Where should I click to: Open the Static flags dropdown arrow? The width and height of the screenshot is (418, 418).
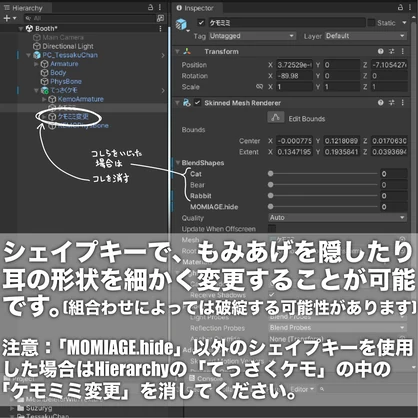click(404, 23)
